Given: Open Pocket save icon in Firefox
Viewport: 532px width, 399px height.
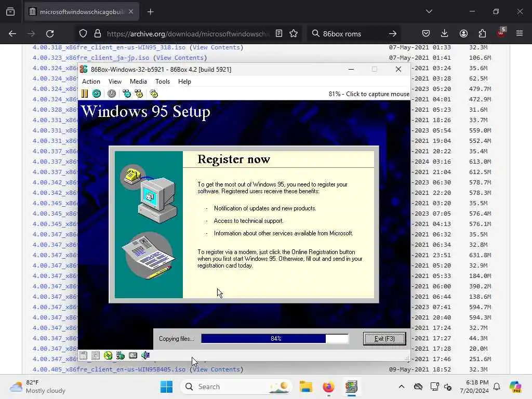Looking at the screenshot, I should pos(426,34).
